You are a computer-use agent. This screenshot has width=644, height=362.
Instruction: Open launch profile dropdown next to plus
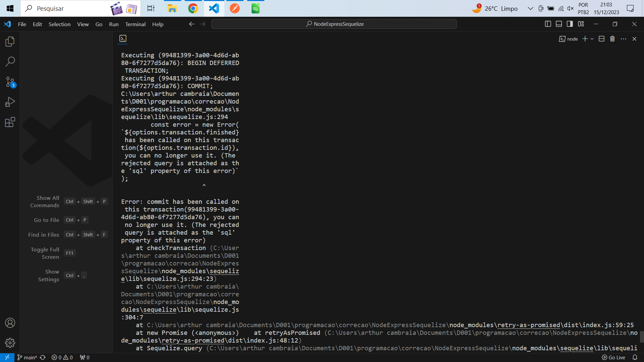tap(592, 39)
